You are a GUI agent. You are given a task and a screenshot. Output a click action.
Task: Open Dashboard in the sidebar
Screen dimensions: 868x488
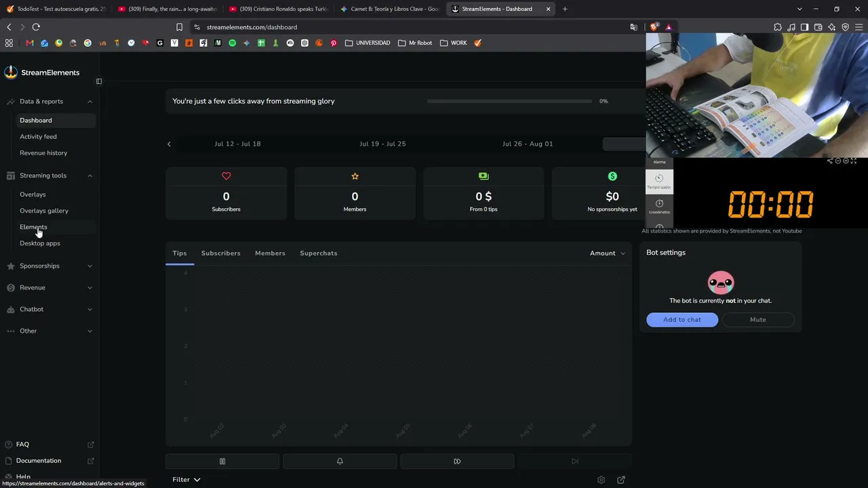(x=56, y=121)
